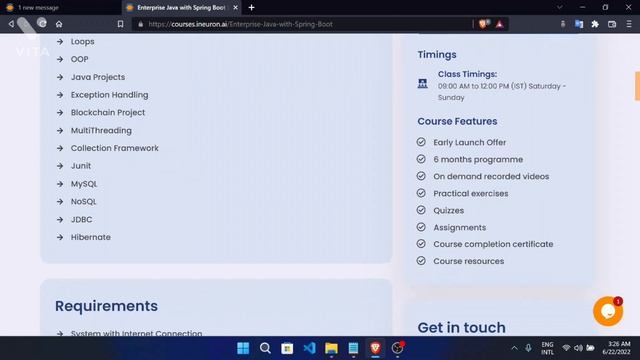Go back using the browser back arrow

click(11, 24)
